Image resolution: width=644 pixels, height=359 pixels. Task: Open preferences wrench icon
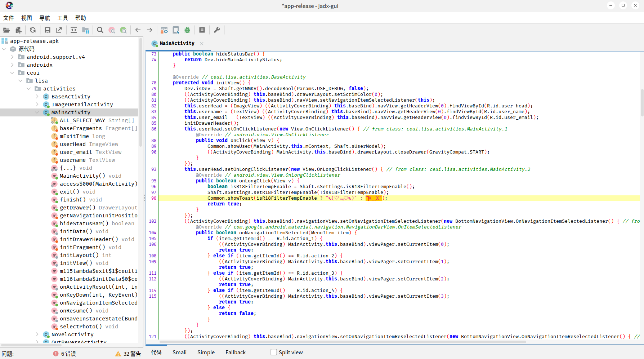coord(217,30)
